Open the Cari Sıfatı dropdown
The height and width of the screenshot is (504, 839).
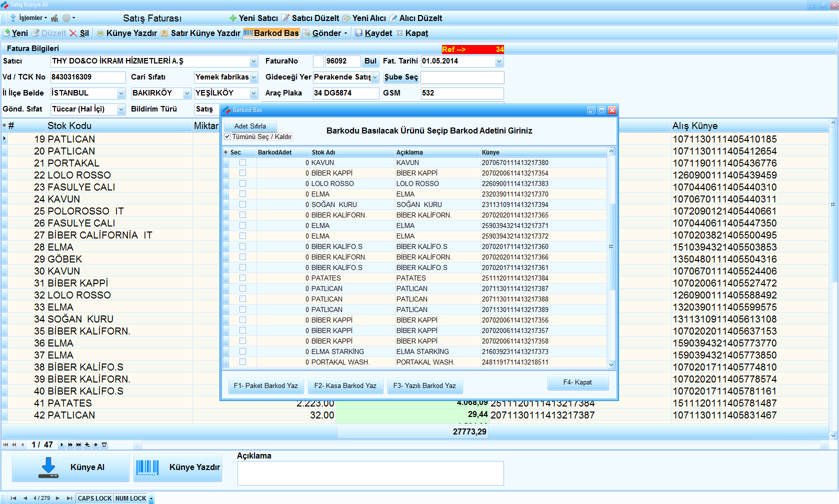click(x=253, y=77)
